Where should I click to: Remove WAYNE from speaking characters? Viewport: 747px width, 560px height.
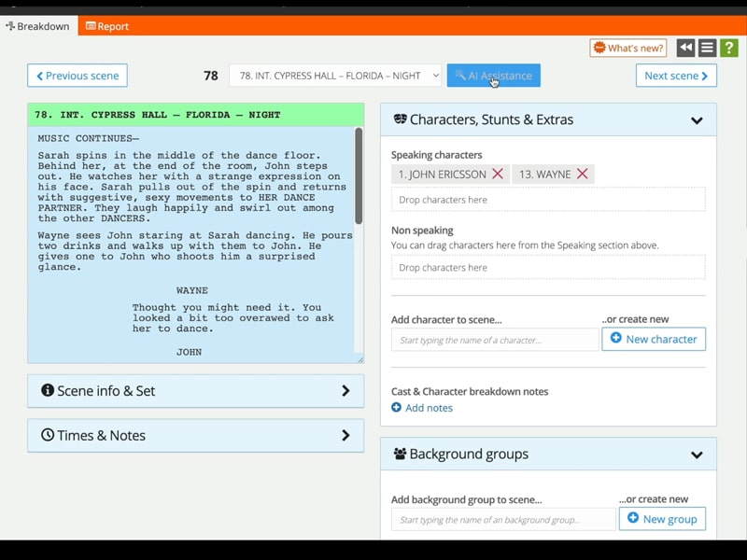582,174
